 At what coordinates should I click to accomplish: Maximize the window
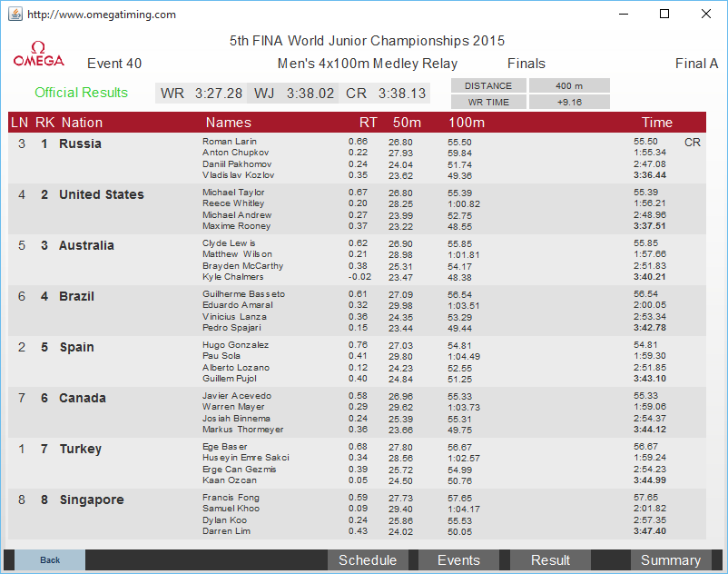point(664,15)
